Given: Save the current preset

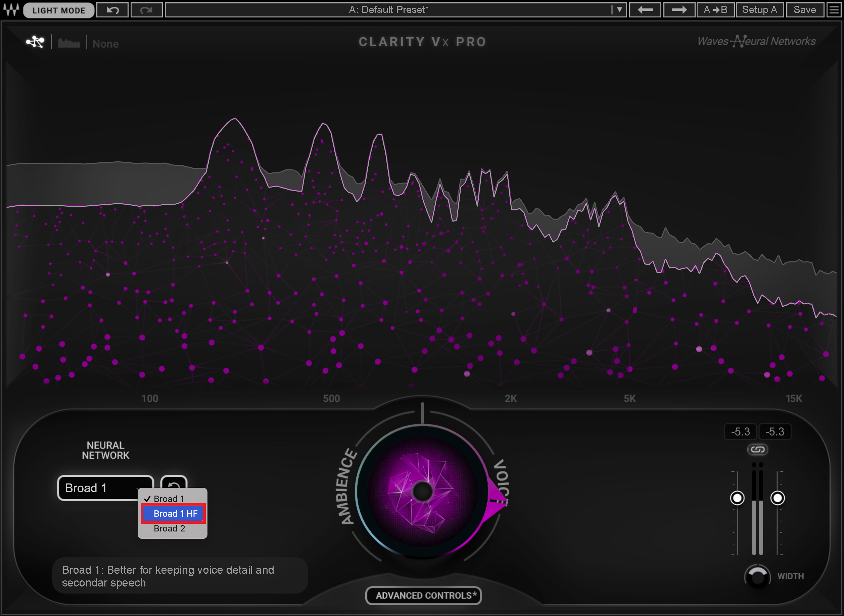Looking at the screenshot, I should [805, 10].
